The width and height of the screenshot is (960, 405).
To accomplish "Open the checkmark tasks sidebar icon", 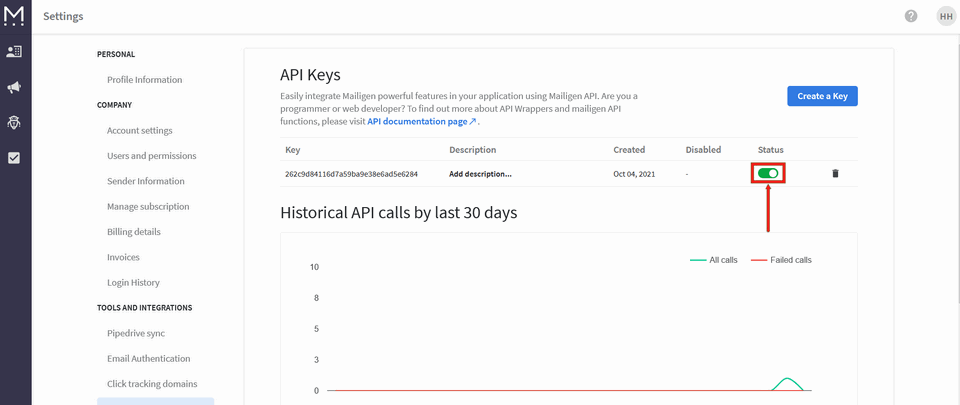I will [x=15, y=158].
